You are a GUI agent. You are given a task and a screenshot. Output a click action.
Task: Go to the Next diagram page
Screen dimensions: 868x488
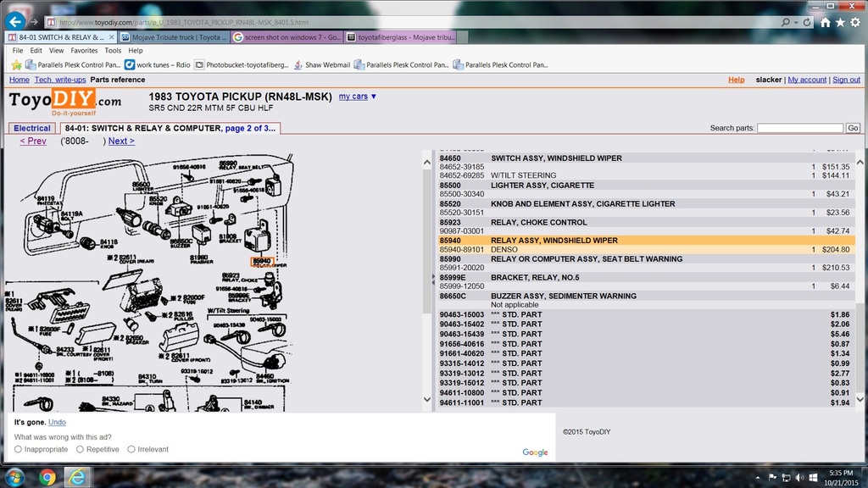click(x=121, y=141)
